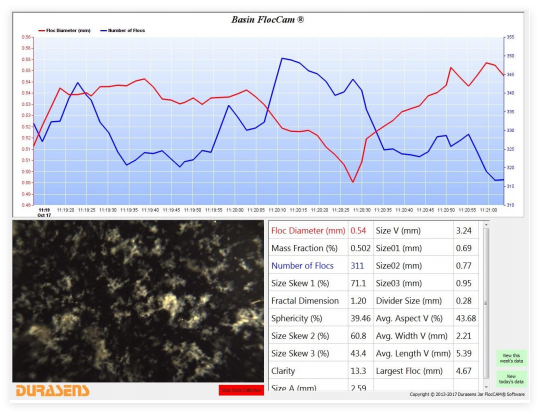540x413 pixels.
Task: Click the Floc Diameter value 0.54
Action: [x=358, y=230]
